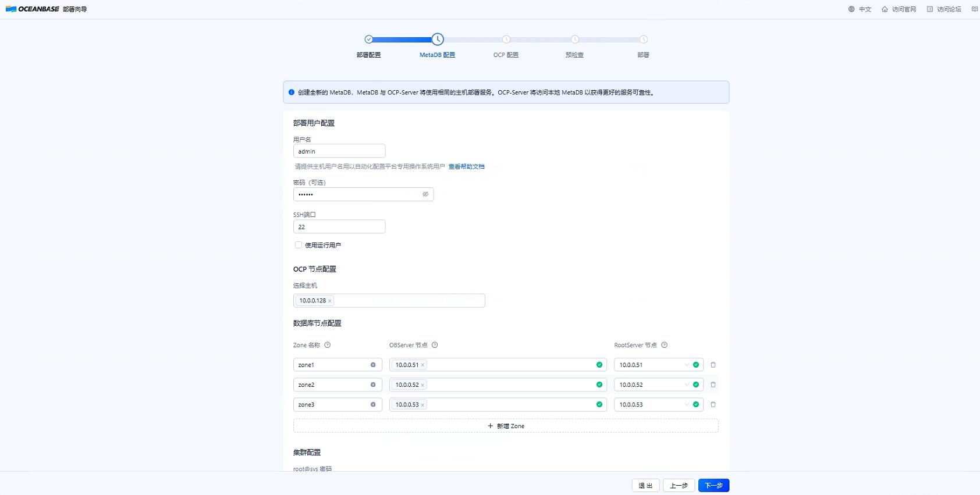Click the completed check icon for 部署配置
Screen dimensions: 980x495
click(x=368, y=39)
